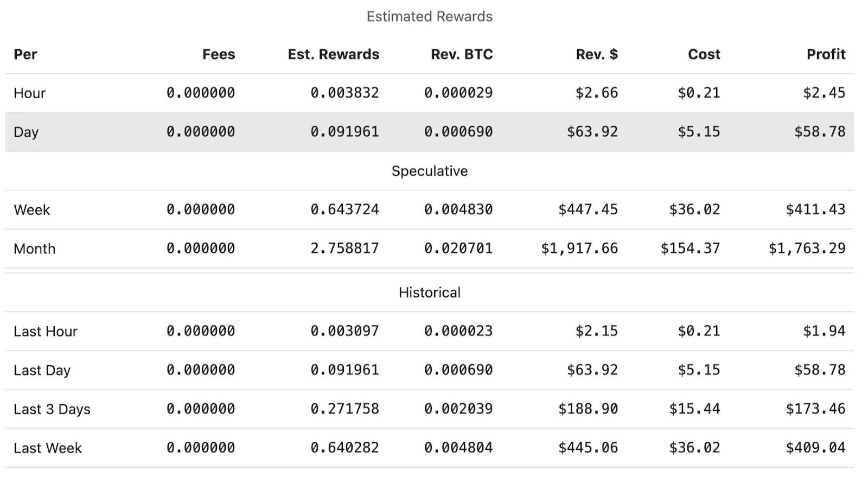The width and height of the screenshot is (868, 477).
Task: Click the Fees column header
Action: click(218, 54)
